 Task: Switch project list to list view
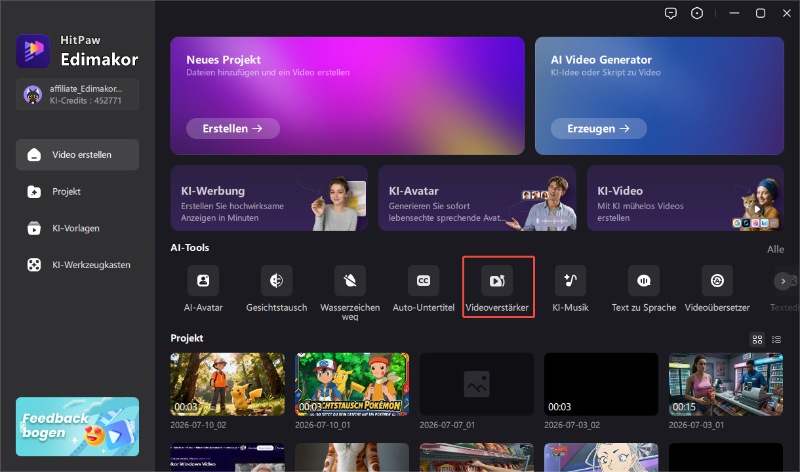(777, 339)
